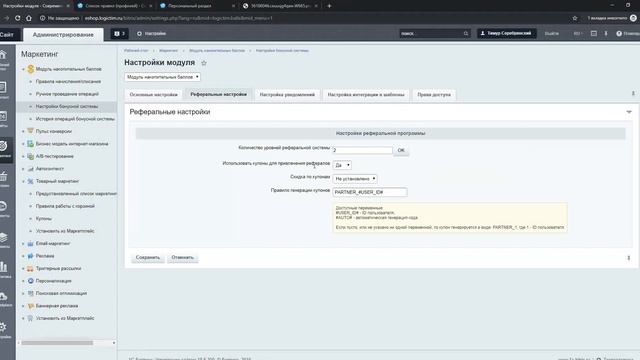Open the Content section icon in sidebar
The width and height of the screenshot is (640, 360).
click(3, 87)
